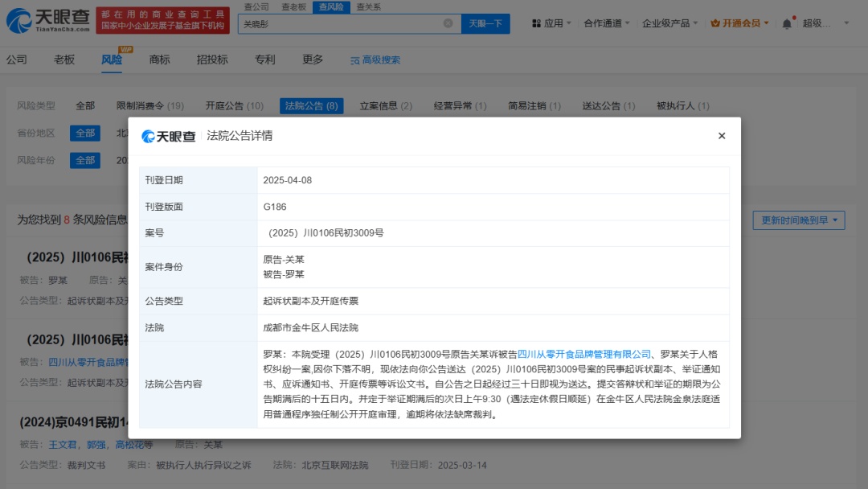Open the 高级搜索 filter icon link

click(375, 60)
